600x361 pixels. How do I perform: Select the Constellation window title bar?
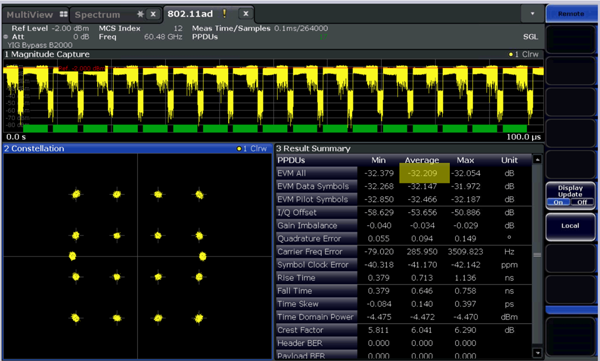137,149
